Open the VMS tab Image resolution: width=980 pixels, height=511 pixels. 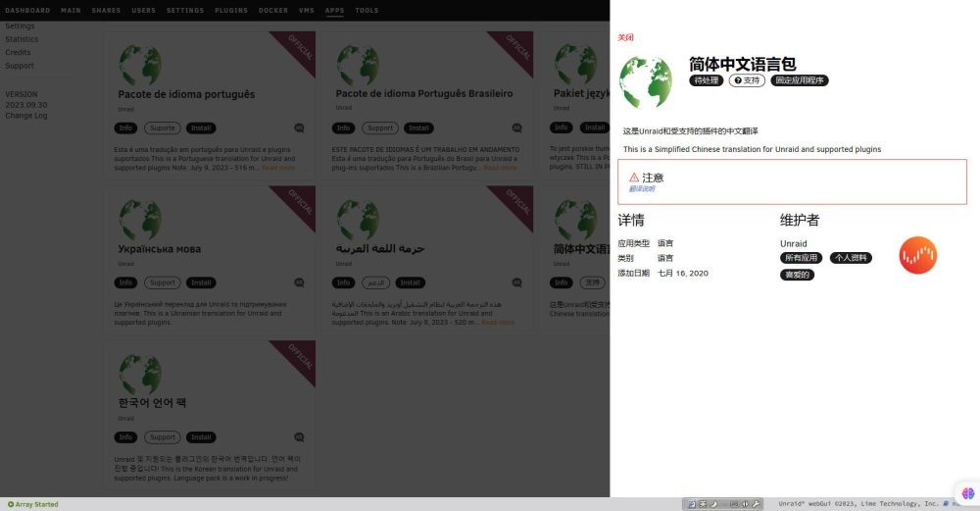pos(306,11)
